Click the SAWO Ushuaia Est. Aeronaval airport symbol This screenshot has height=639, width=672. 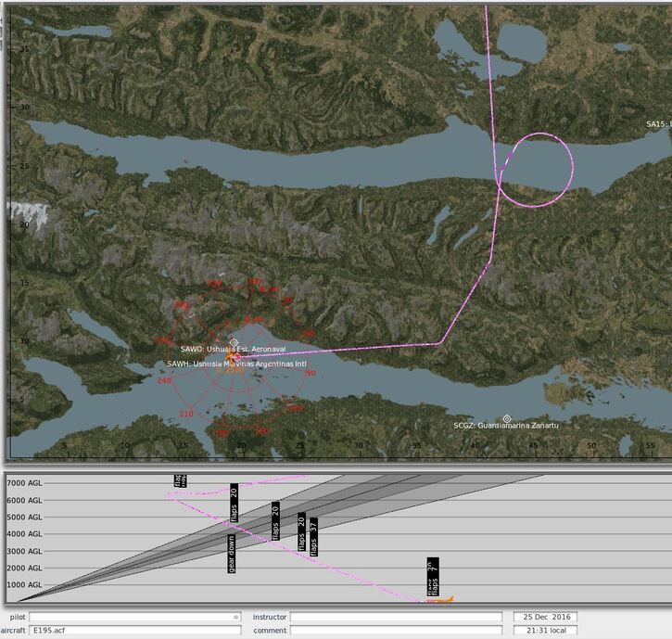[235, 342]
